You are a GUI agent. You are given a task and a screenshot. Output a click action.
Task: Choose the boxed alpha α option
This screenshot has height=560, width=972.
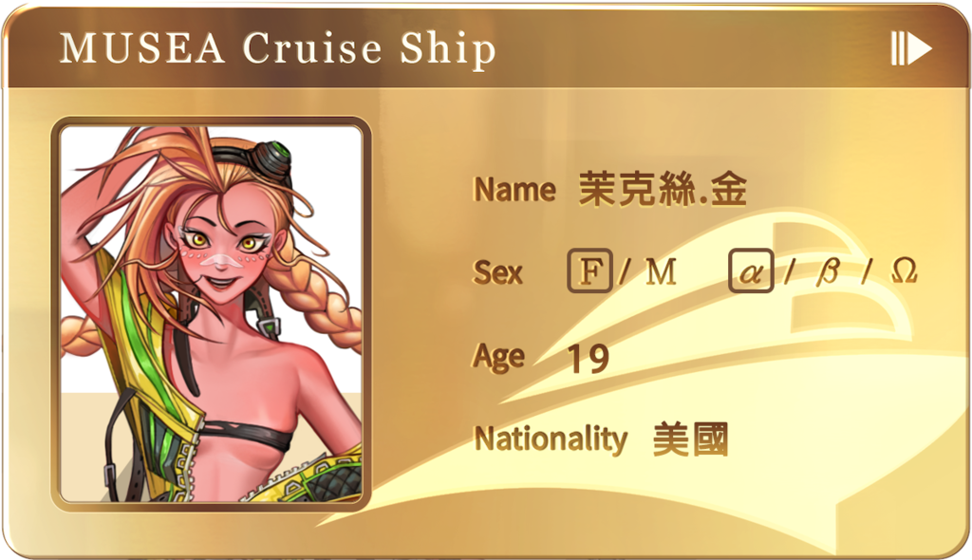coord(751,271)
